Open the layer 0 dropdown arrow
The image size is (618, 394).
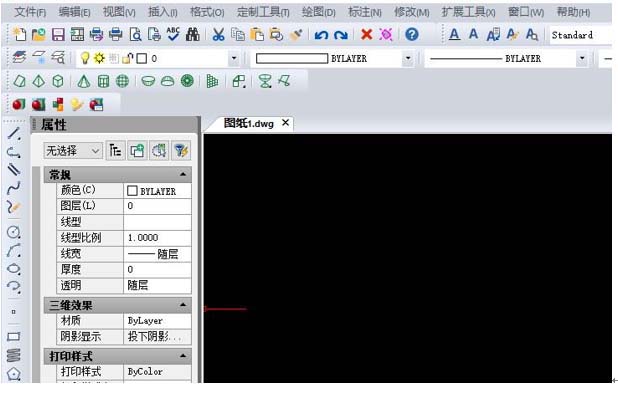[x=234, y=58]
